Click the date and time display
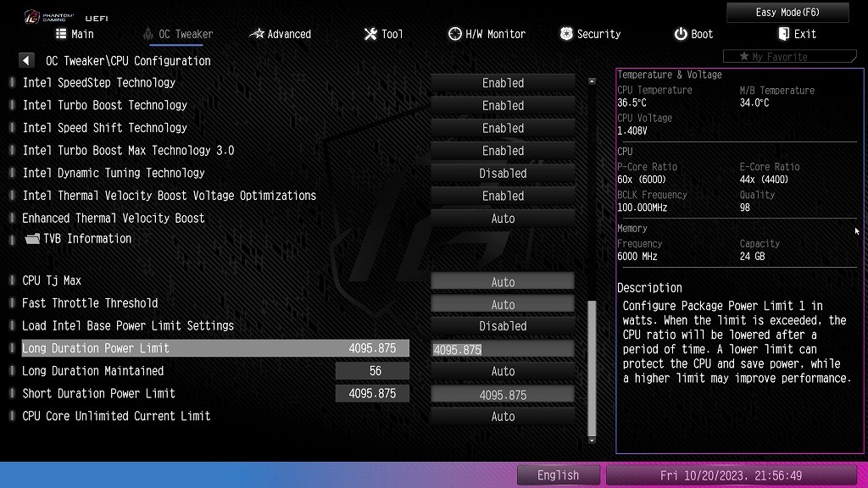 tap(731, 475)
